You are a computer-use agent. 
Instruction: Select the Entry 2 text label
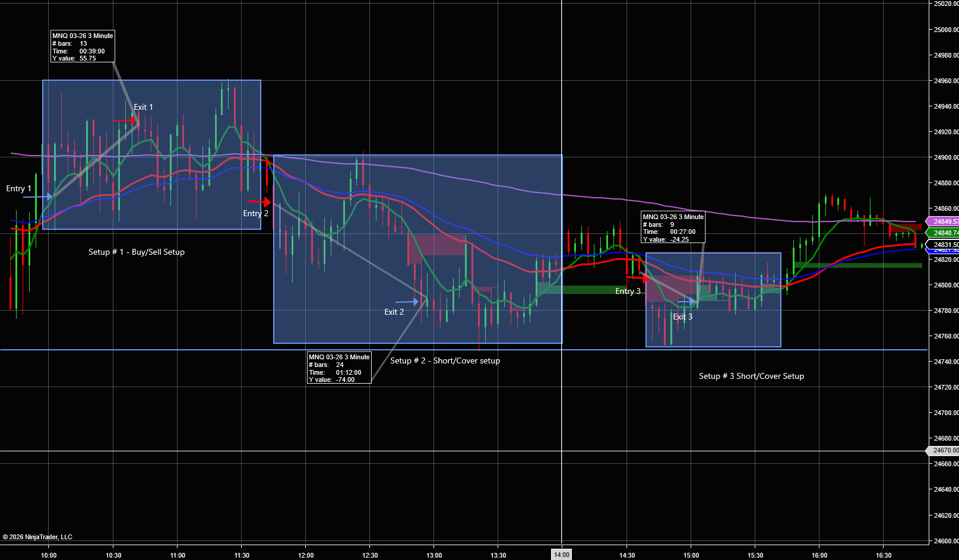[255, 213]
